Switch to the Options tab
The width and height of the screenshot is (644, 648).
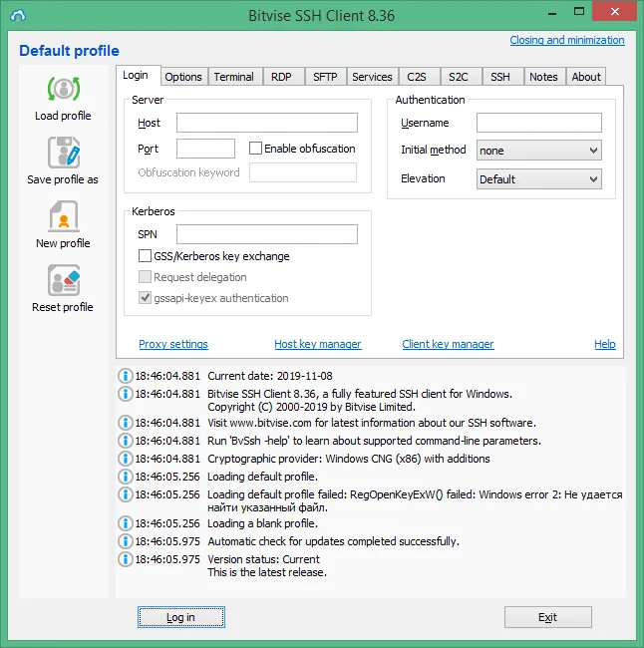tap(183, 77)
